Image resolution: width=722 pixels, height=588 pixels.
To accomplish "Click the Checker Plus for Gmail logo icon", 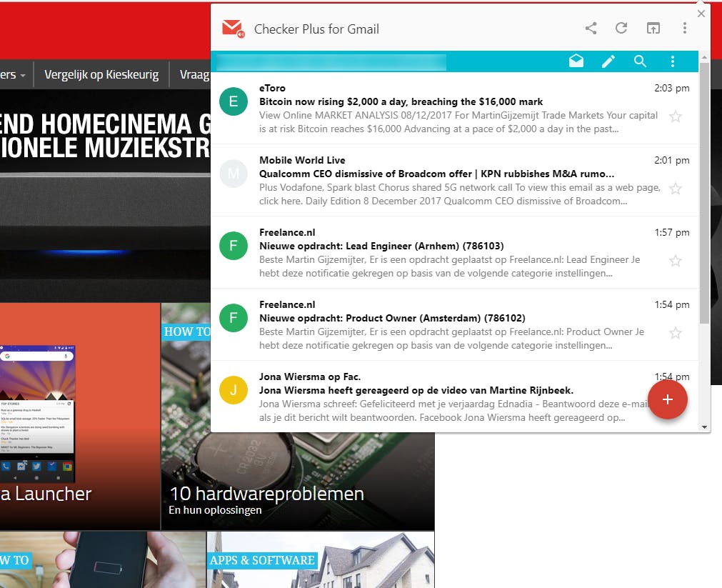I will tap(233, 29).
